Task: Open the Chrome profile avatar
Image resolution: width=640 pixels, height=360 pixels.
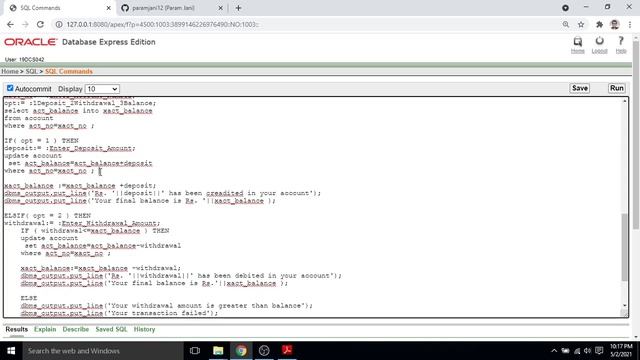Action: click(615, 24)
